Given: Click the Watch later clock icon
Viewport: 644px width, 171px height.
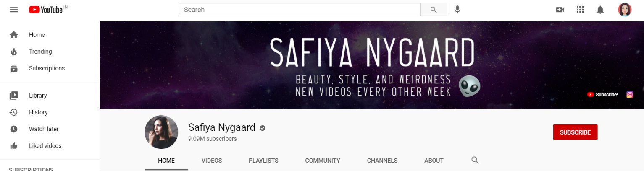Looking at the screenshot, I should coord(14,129).
